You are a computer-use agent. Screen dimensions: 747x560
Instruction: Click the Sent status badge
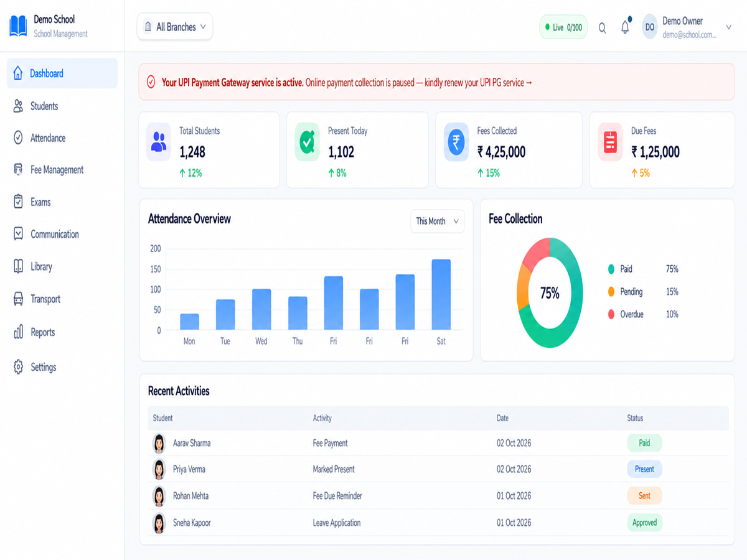tap(644, 496)
